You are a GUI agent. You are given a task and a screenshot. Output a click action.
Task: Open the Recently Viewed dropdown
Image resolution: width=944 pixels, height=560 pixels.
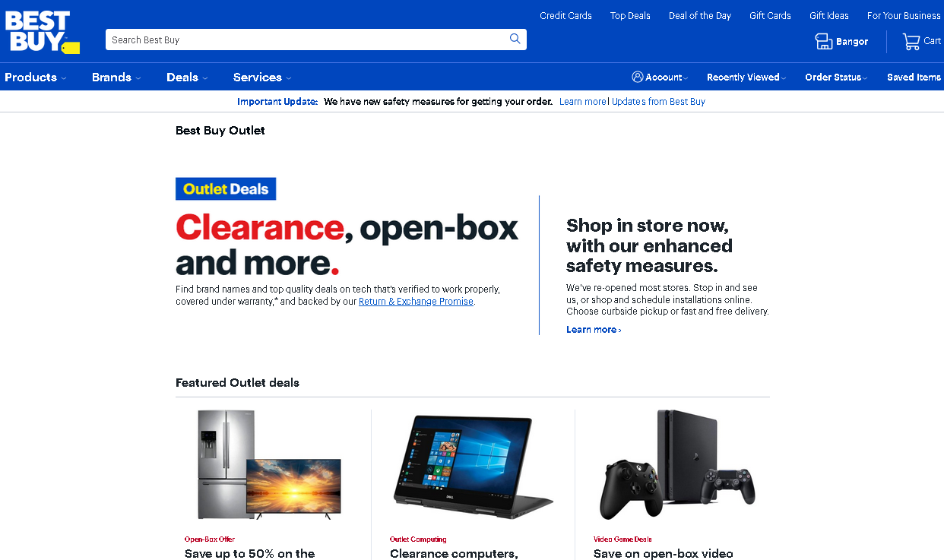pos(746,77)
